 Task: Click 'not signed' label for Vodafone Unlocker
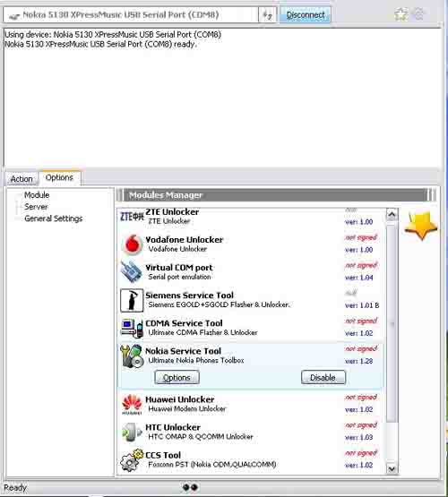[x=361, y=237]
